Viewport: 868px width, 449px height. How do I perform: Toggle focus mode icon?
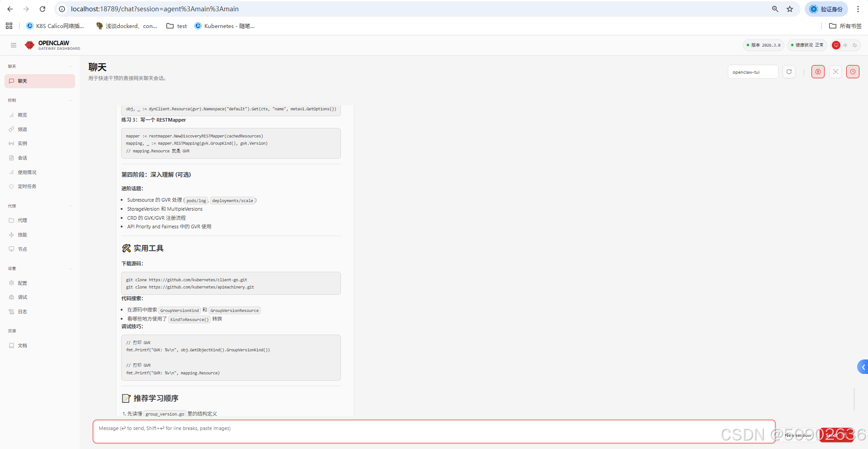point(835,72)
